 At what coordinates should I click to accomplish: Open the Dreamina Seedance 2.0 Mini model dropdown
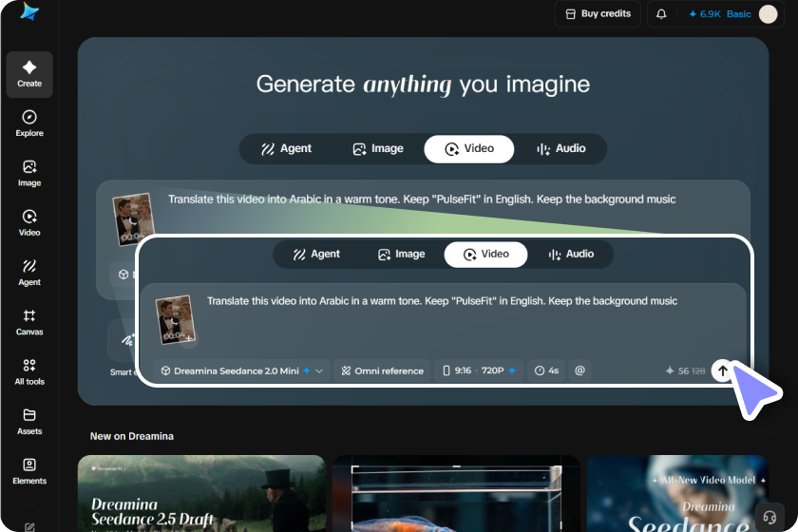pyautogui.click(x=241, y=370)
